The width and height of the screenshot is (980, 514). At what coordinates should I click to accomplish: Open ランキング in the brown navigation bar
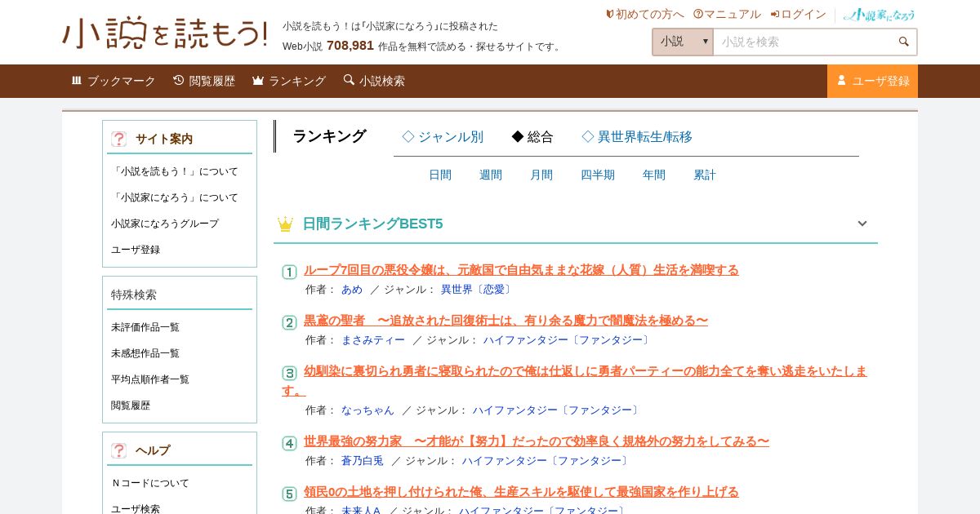coord(289,81)
